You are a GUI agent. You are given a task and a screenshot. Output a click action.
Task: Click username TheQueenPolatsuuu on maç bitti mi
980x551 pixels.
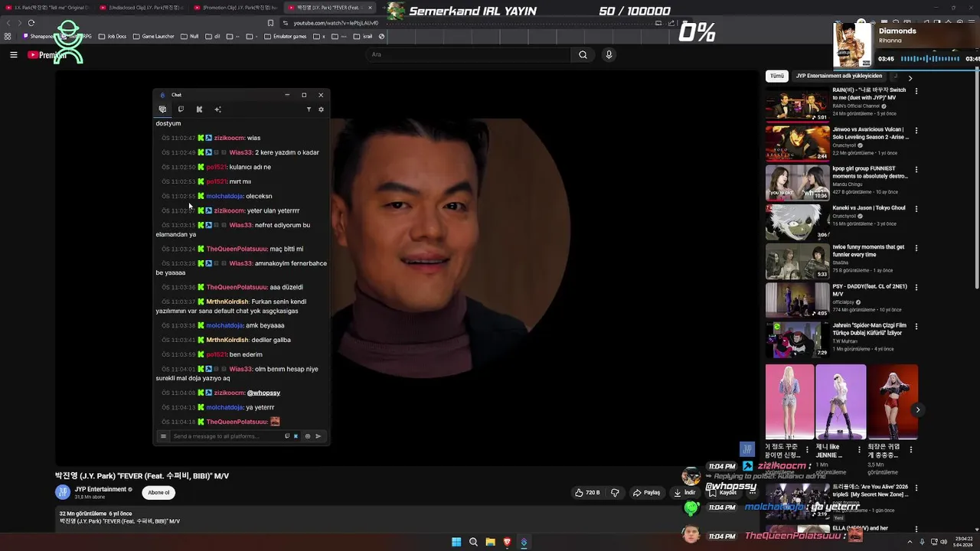pos(237,249)
